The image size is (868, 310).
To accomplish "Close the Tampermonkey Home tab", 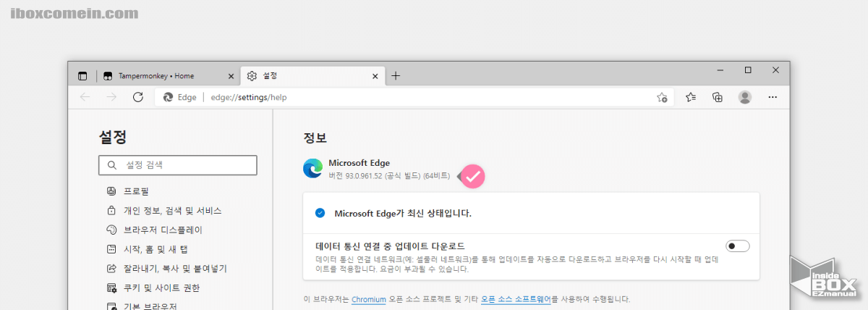I will (231, 75).
